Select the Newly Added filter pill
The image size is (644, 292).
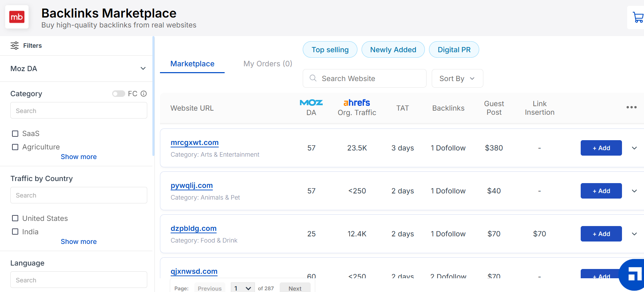click(x=393, y=50)
